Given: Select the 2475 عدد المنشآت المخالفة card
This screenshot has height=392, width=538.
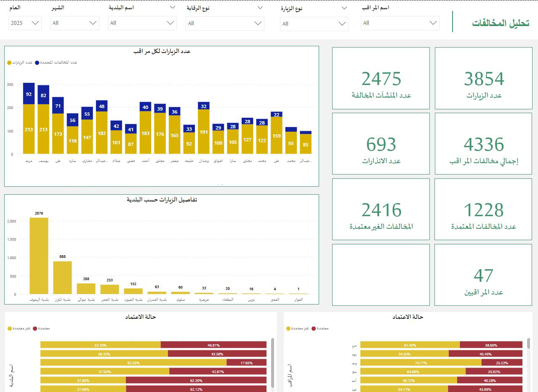Looking at the screenshot, I should pyautogui.click(x=381, y=78).
